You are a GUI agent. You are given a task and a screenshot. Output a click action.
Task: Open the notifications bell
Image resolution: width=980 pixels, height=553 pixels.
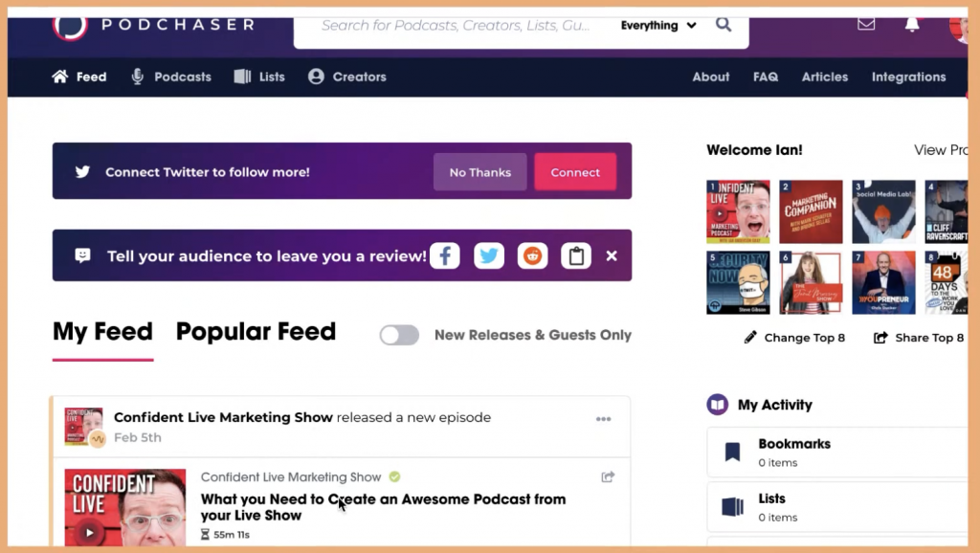pos(912,24)
